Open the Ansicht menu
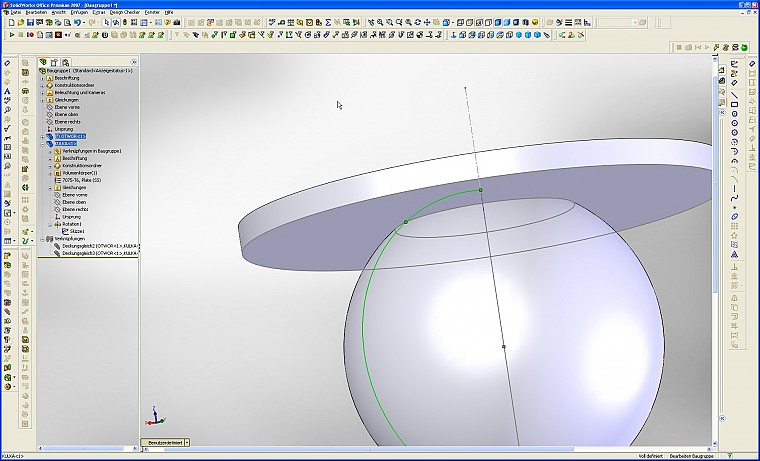The image size is (760, 461). click(59, 12)
